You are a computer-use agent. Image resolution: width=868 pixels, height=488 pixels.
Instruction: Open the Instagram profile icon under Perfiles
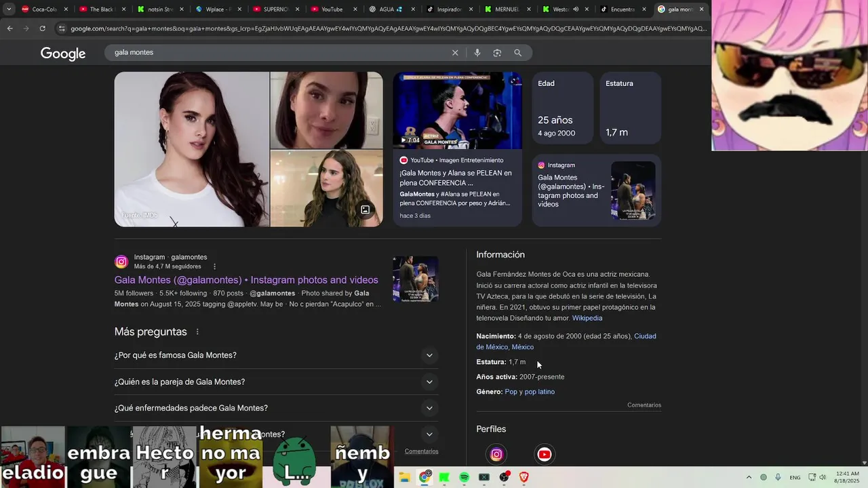coord(496,455)
